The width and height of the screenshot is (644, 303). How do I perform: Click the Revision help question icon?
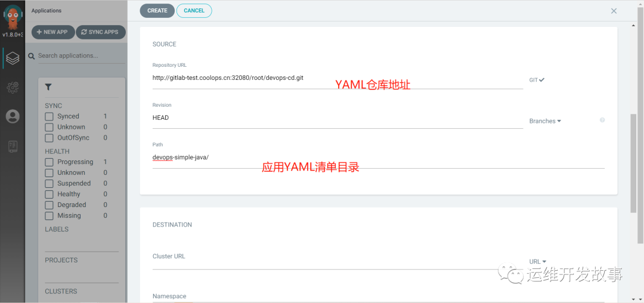[602, 120]
